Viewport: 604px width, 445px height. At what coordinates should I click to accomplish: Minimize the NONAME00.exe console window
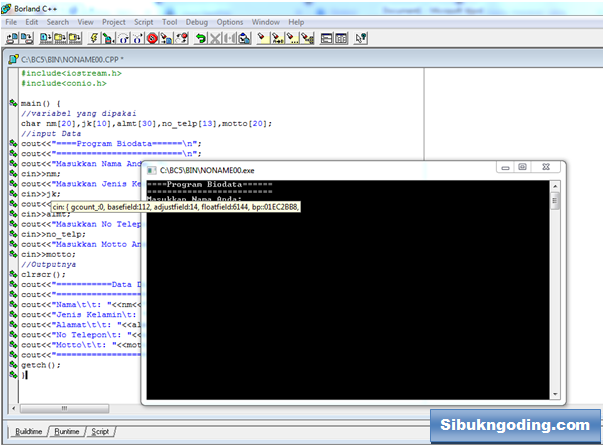point(505,167)
